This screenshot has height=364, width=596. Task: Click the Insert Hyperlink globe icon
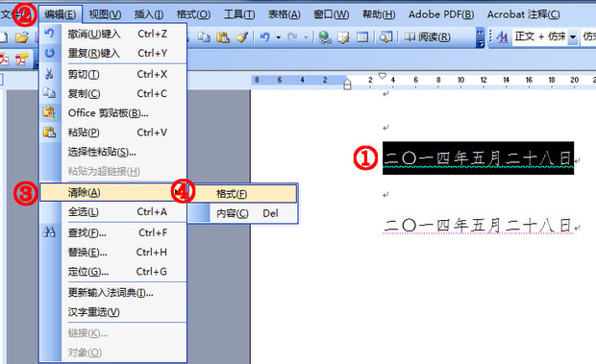click(x=325, y=37)
